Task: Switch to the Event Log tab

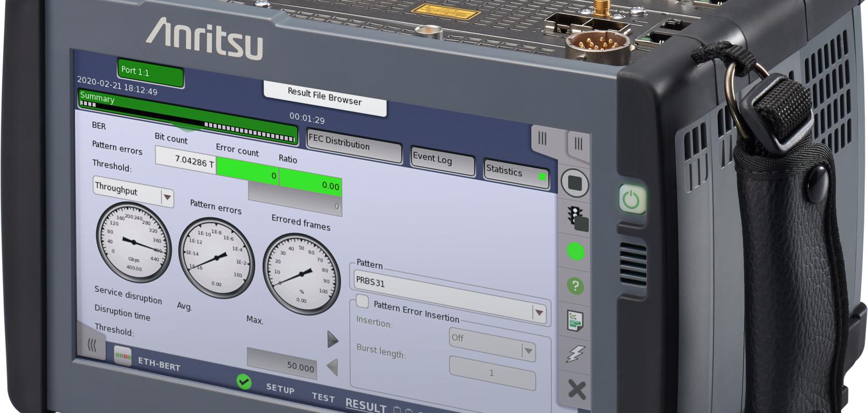Action: (x=443, y=162)
